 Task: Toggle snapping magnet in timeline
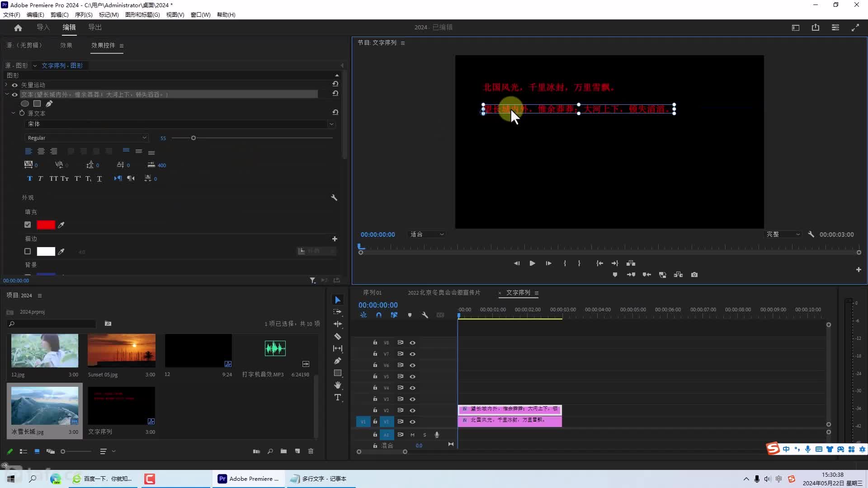coord(379,315)
